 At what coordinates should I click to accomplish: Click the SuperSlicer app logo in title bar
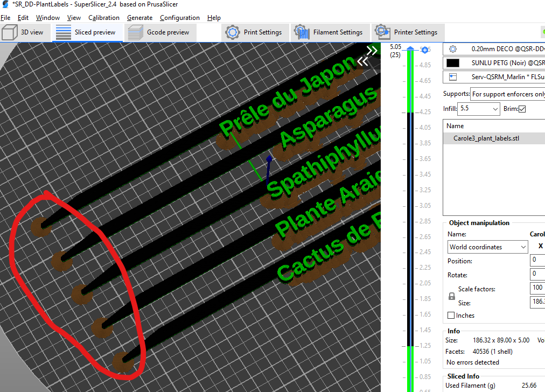(5, 4)
